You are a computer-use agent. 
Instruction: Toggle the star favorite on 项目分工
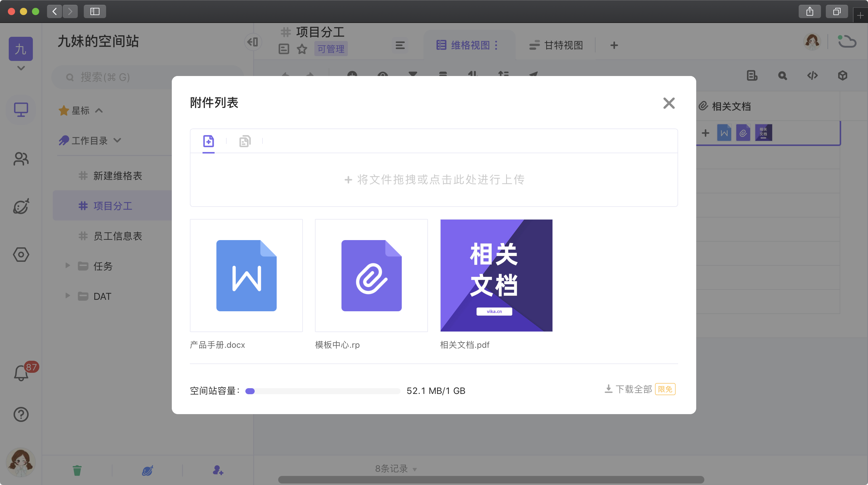click(302, 49)
